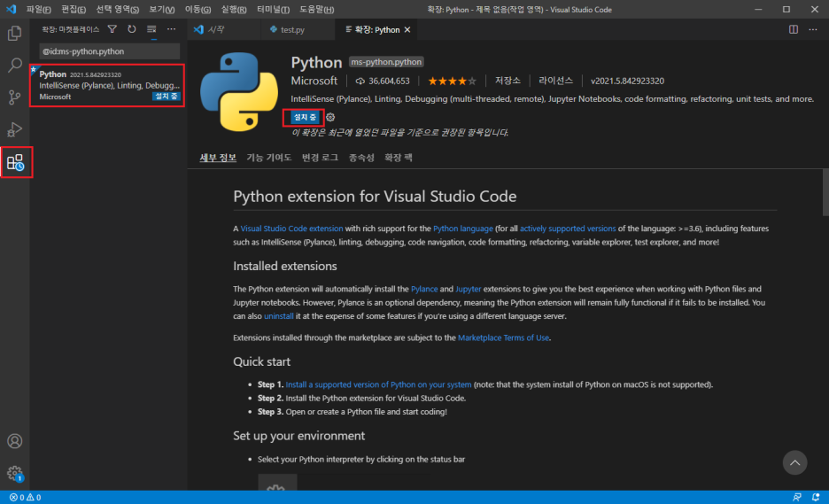This screenshot has height=504, width=829.
Task: Open the Search view icon
Action: click(x=15, y=66)
